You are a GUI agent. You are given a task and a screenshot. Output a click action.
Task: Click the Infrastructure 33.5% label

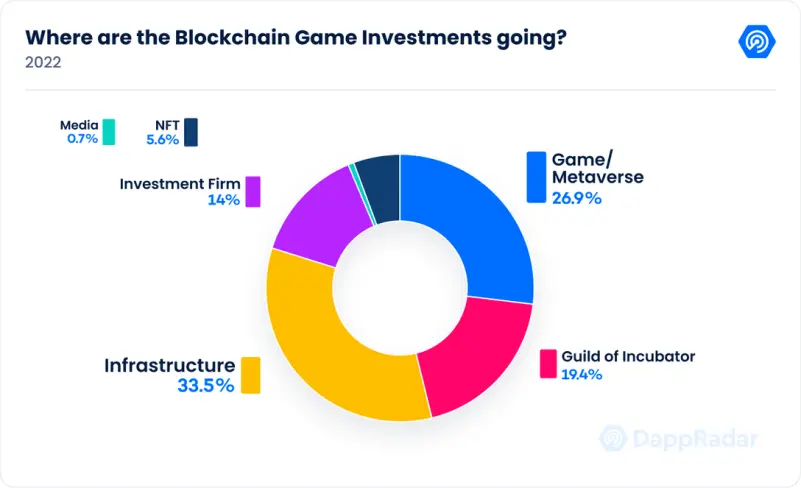pos(170,375)
